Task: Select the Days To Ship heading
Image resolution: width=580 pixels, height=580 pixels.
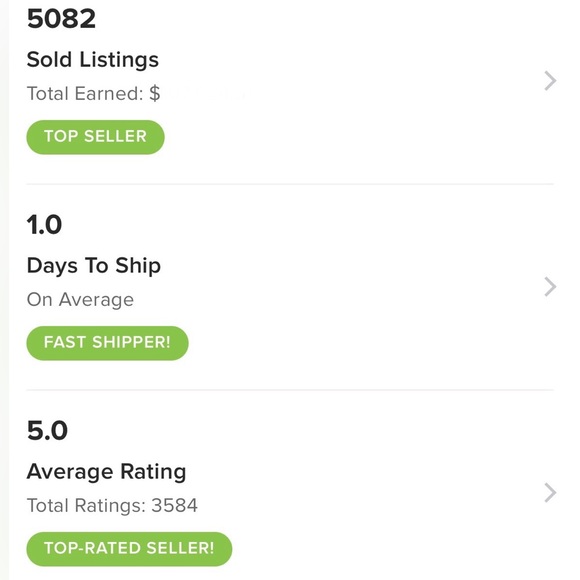Action: 94,266
